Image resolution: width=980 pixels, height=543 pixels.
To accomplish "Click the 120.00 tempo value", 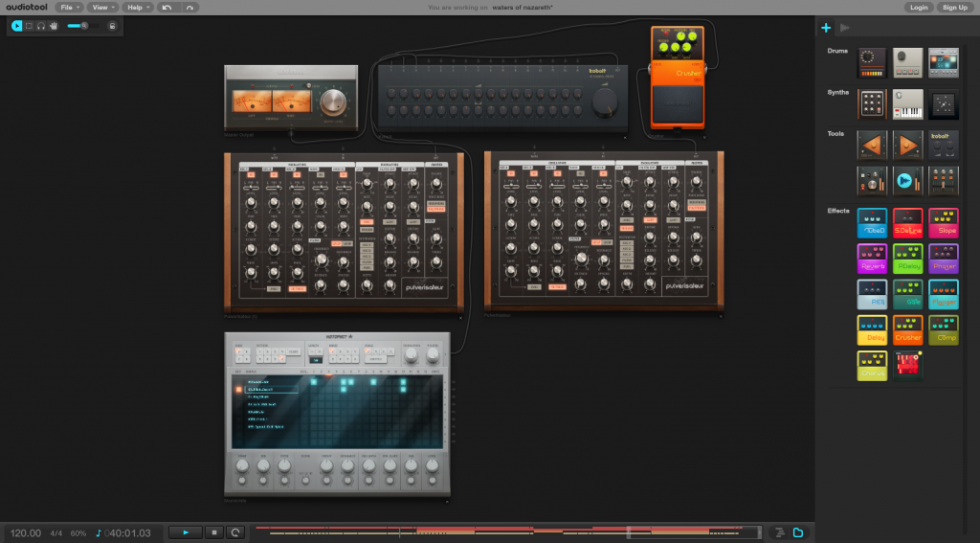I will (x=26, y=533).
